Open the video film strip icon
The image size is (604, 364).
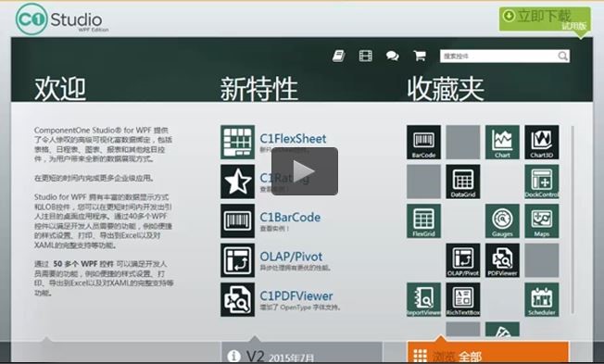coord(366,56)
